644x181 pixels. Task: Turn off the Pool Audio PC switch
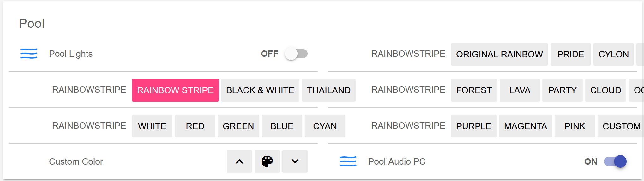click(615, 161)
